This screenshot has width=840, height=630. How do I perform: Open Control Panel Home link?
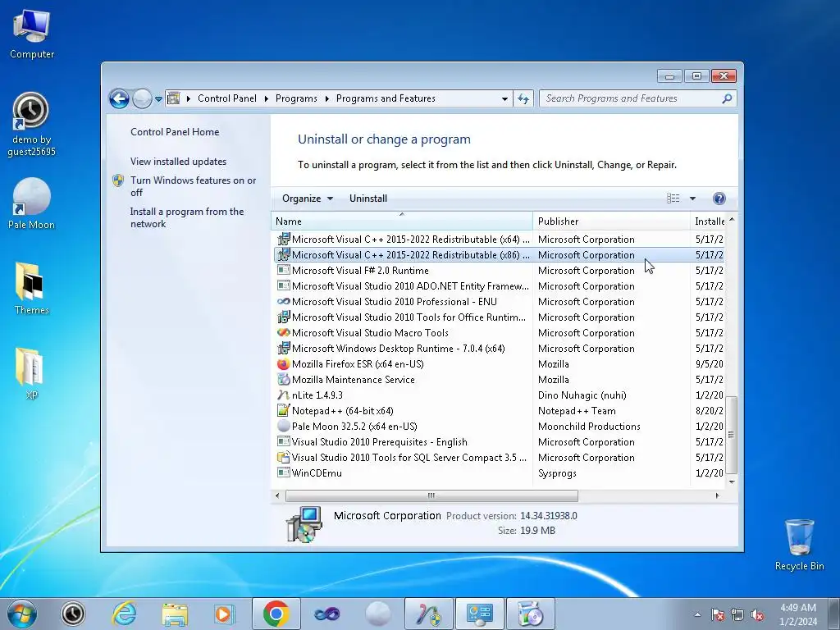175,132
